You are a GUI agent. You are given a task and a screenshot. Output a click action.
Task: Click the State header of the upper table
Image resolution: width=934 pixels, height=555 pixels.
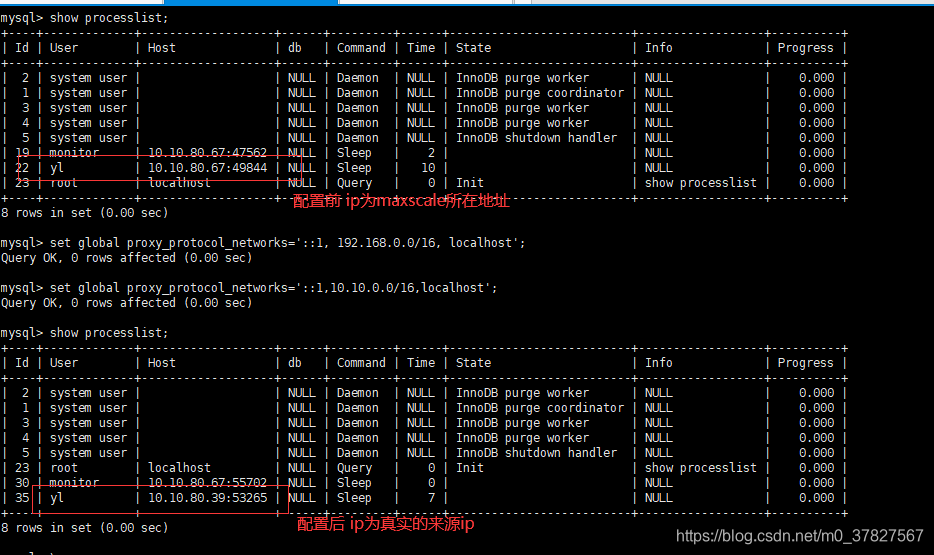[x=474, y=48]
